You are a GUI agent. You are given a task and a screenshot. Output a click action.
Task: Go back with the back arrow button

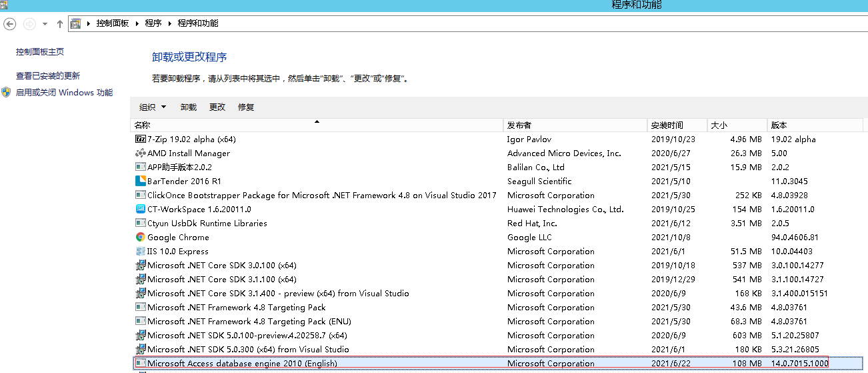click(10, 23)
